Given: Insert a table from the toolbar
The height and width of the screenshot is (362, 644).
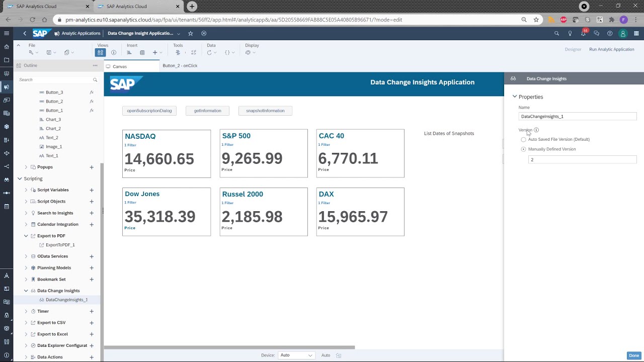Looking at the screenshot, I should pyautogui.click(x=142, y=52).
